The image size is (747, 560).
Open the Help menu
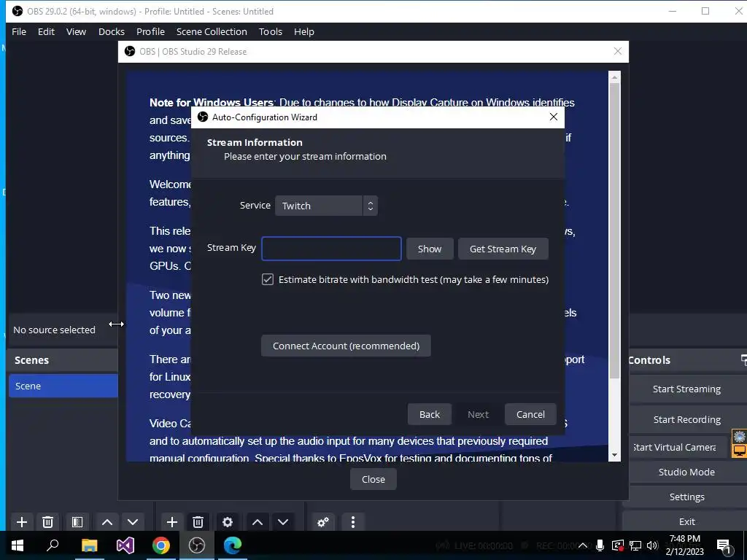304,31
